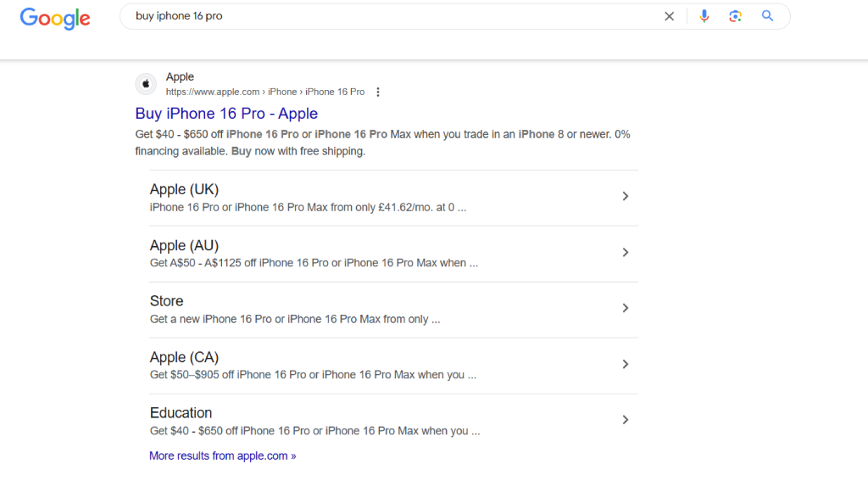Click the chevron on the Education row
This screenshot has height=481, width=868.
click(625, 420)
